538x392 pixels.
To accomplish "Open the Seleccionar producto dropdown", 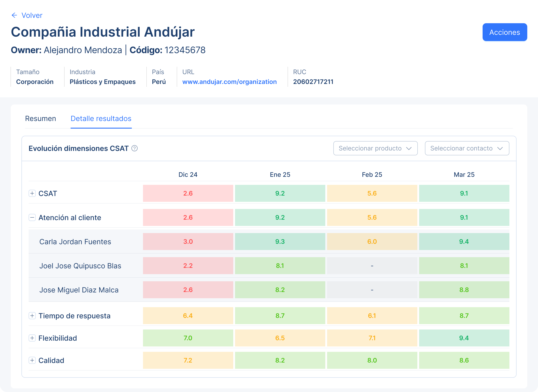I will [375, 148].
